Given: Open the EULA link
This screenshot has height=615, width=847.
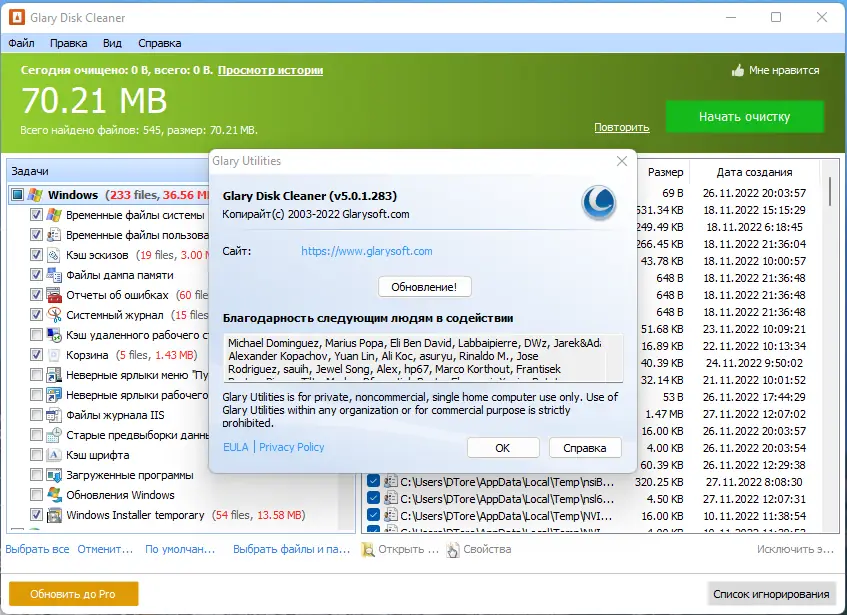Looking at the screenshot, I should point(236,447).
